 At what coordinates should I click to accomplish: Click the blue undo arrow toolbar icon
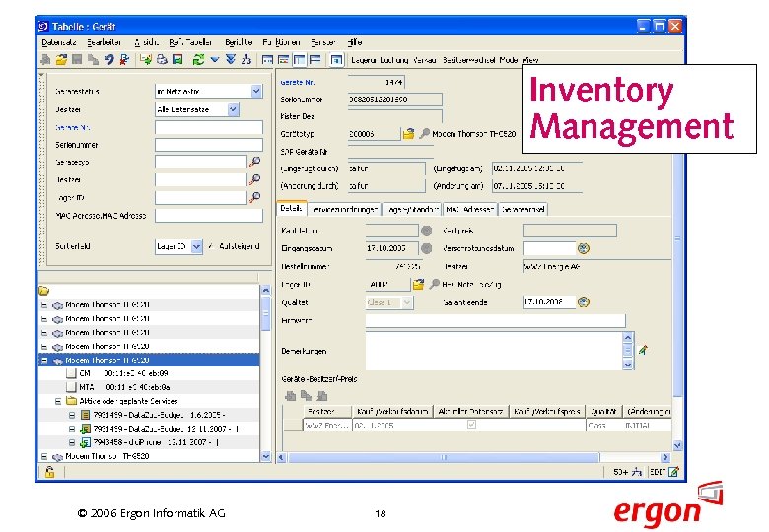point(108,60)
